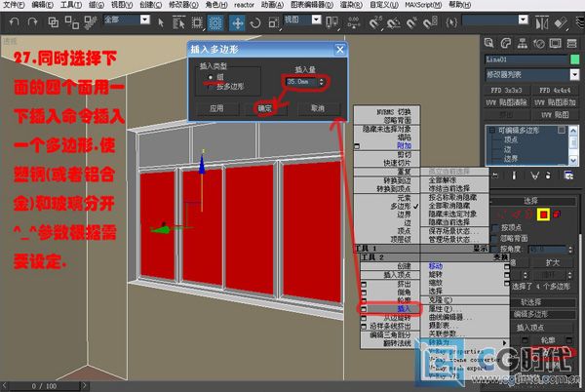Viewport: 585px width, 392px height.
Task: Click the Line01 object name field
Action: pyautogui.click(x=526, y=59)
